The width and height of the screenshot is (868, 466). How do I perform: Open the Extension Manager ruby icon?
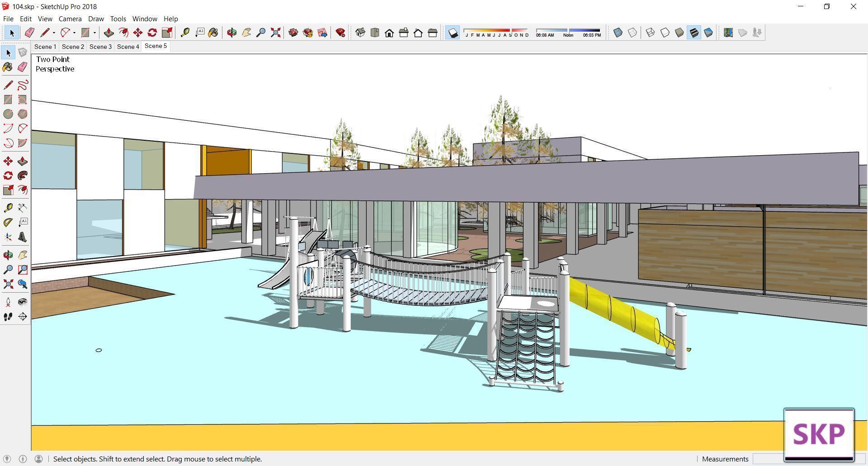pos(340,33)
